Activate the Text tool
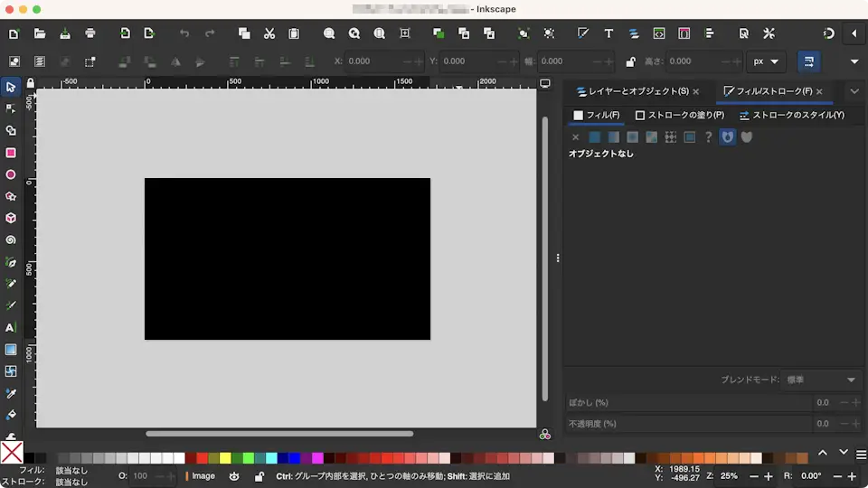This screenshot has width=868, height=488. pos(11,327)
